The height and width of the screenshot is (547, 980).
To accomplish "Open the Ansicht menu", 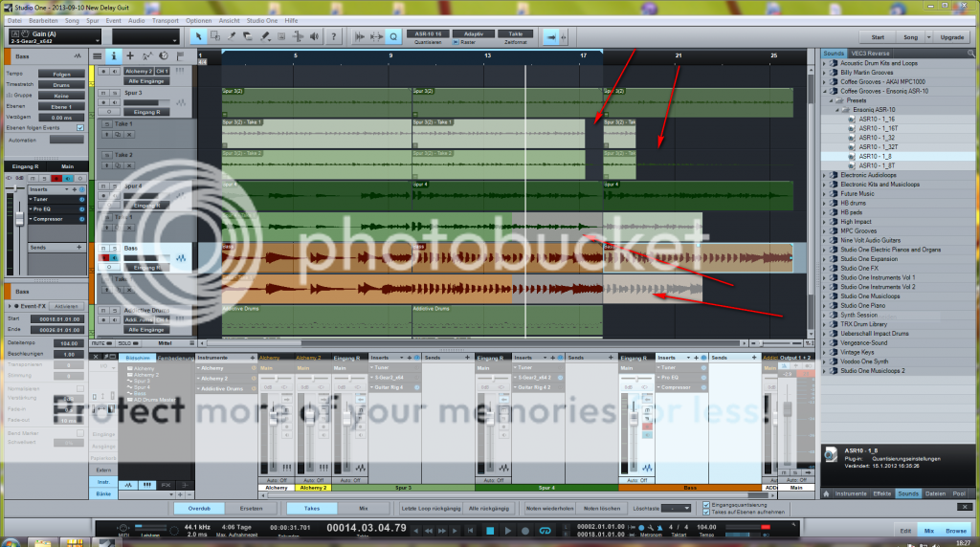I will (x=229, y=21).
